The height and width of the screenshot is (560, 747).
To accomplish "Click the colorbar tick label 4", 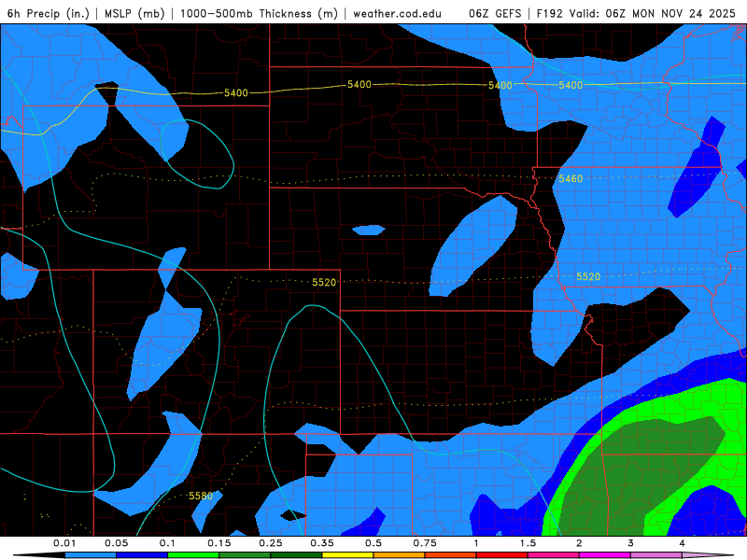I will tap(683, 543).
